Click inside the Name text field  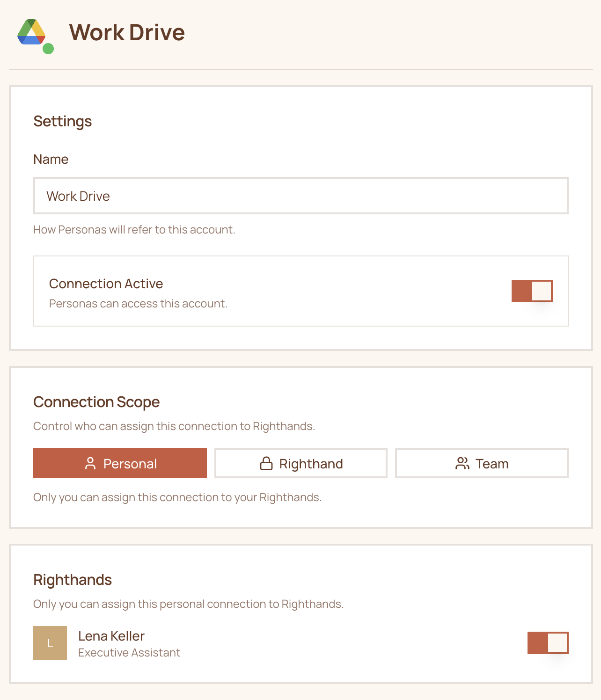pyautogui.click(x=300, y=196)
